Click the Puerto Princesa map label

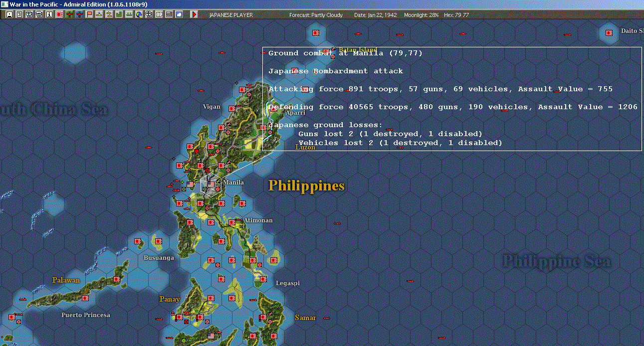click(86, 315)
